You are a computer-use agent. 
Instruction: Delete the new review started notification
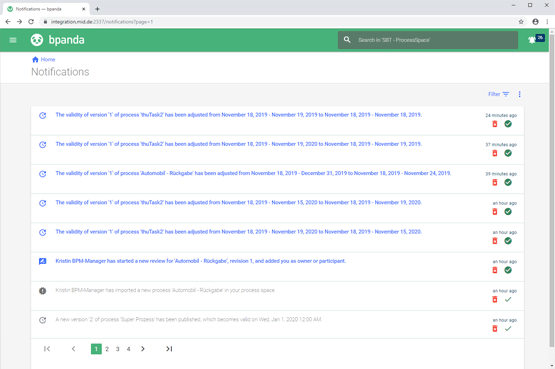click(495, 270)
